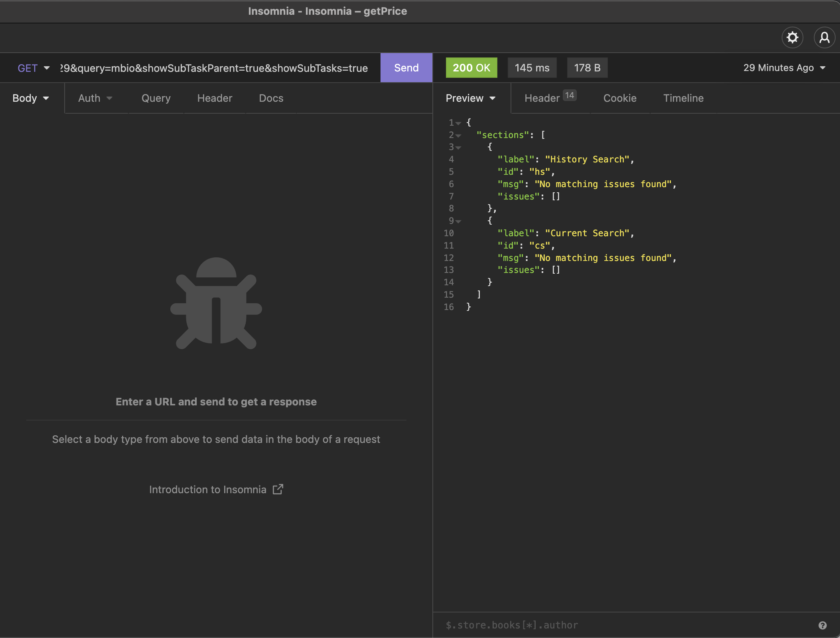Switch to the Timeline tab
840x638 pixels.
click(683, 98)
